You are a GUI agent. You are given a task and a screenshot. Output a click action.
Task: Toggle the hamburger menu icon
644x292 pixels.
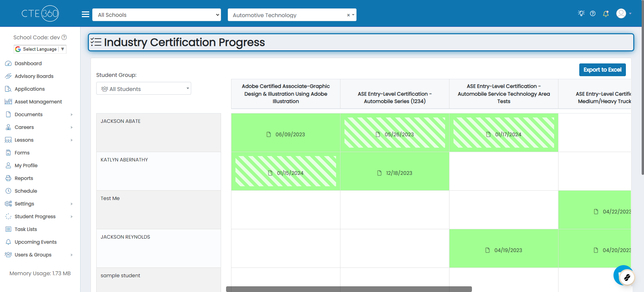(86, 14)
